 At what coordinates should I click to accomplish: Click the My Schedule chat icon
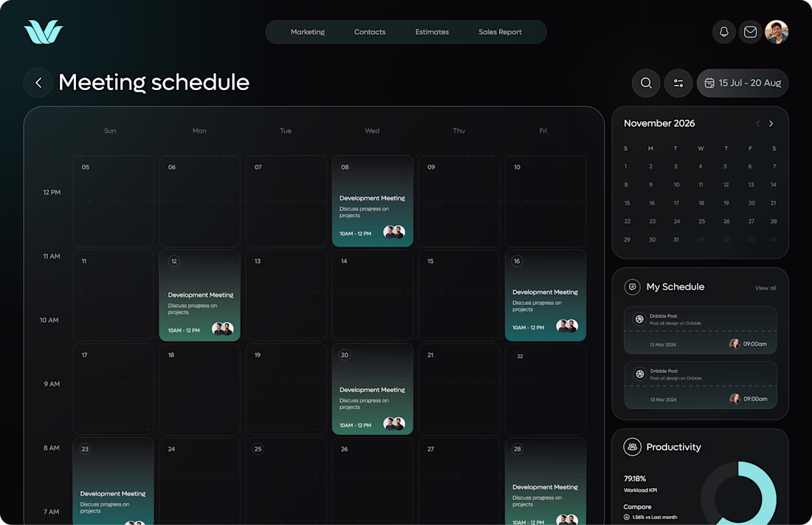[633, 286]
